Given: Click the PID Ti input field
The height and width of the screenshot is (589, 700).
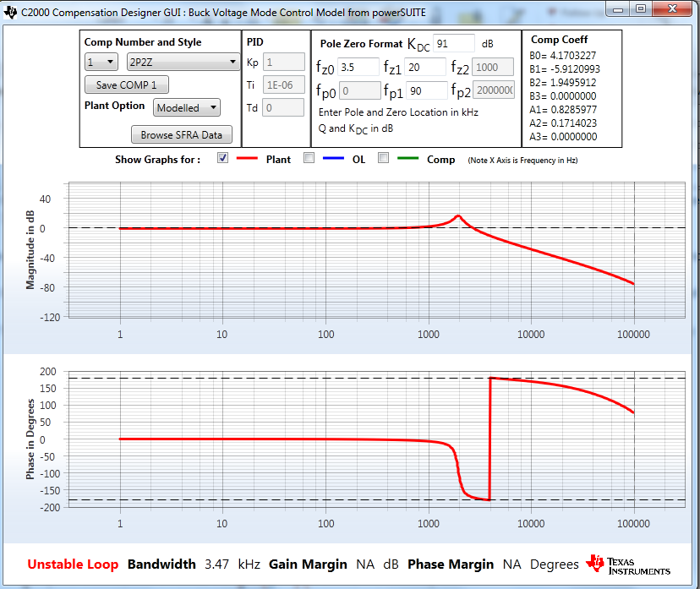Looking at the screenshot, I should tap(284, 85).
